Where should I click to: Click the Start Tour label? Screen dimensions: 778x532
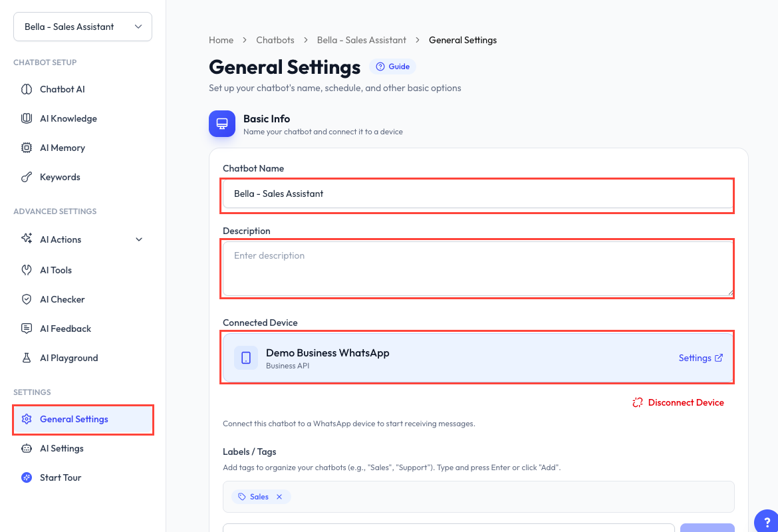pyautogui.click(x=61, y=477)
